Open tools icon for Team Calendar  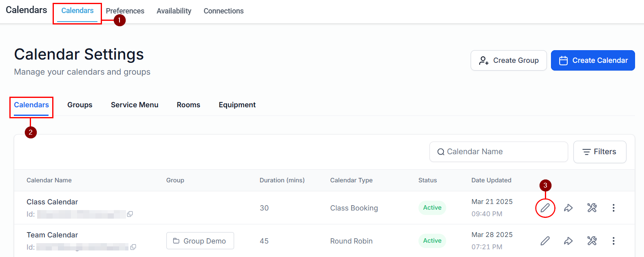pos(592,241)
